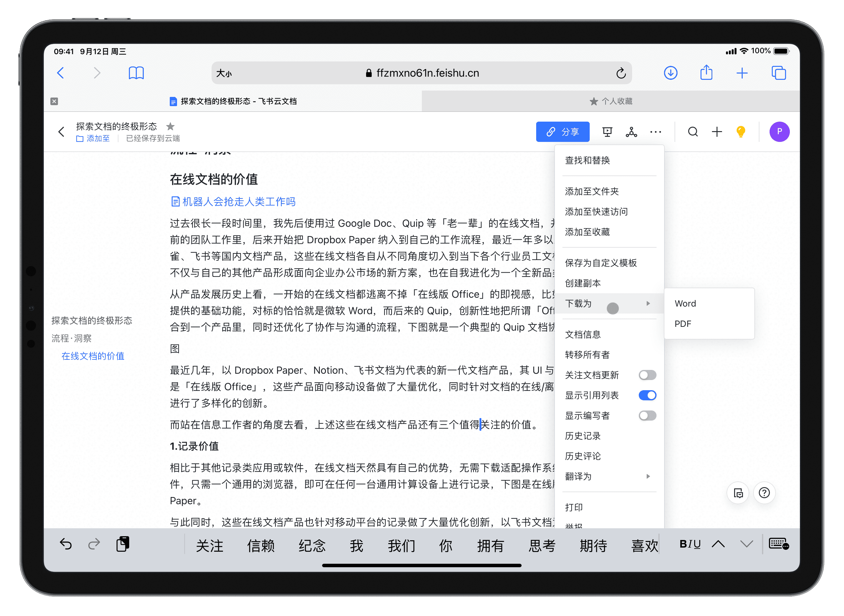Tap Safari's forward navigation arrow
This screenshot has width=844, height=616.
point(97,73)
